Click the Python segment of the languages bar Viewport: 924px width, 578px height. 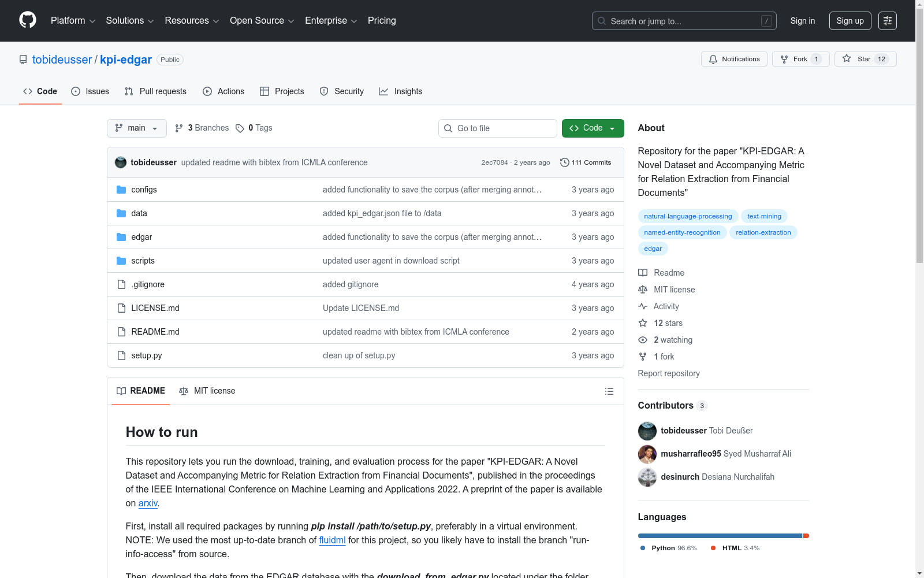[720, 536]
